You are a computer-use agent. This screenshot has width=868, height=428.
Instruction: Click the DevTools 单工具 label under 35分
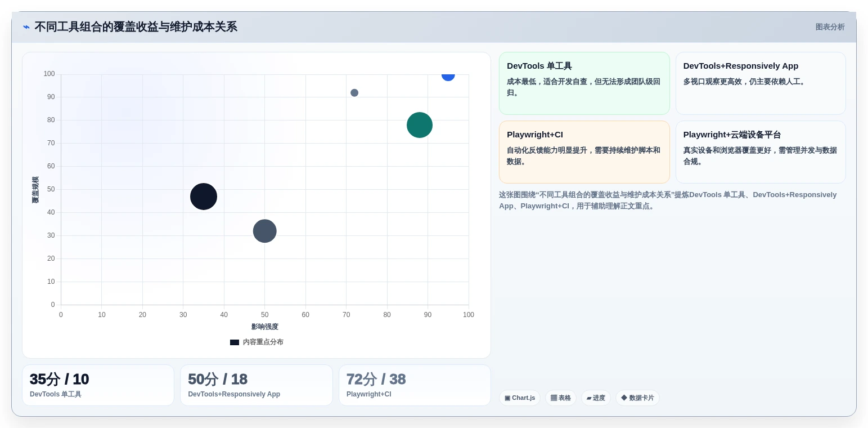(56, 394)
